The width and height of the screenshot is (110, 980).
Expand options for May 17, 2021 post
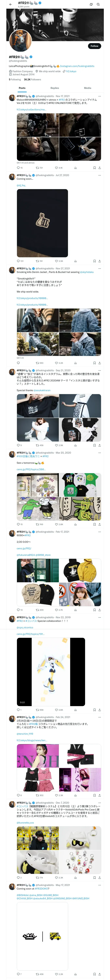tap(99, 885)
